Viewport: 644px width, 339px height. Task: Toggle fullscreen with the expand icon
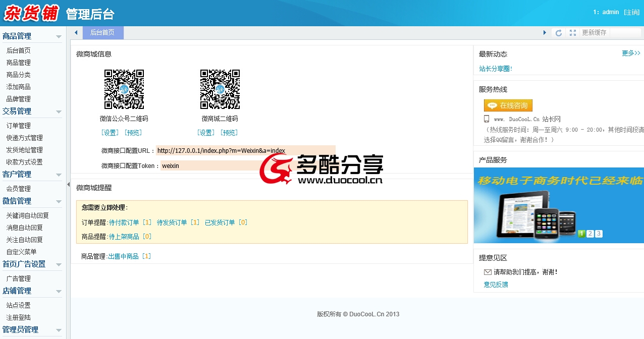[x=573, y=33]
